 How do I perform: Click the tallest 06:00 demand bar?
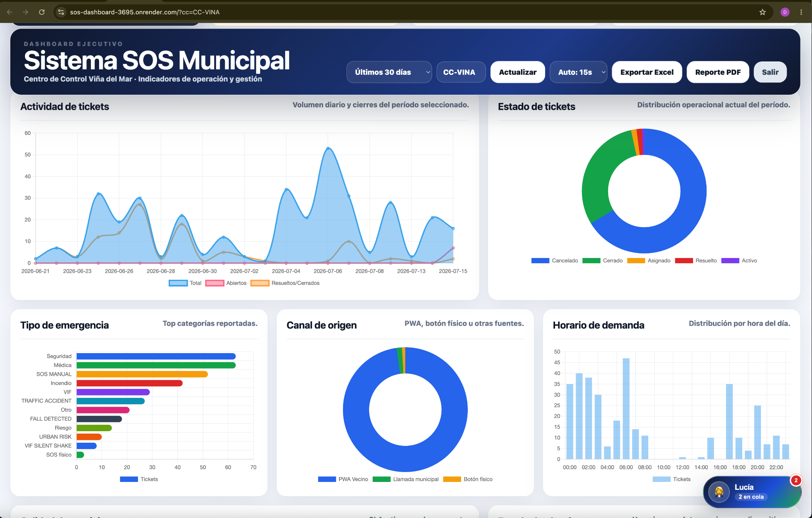click(x=626, y=409)
